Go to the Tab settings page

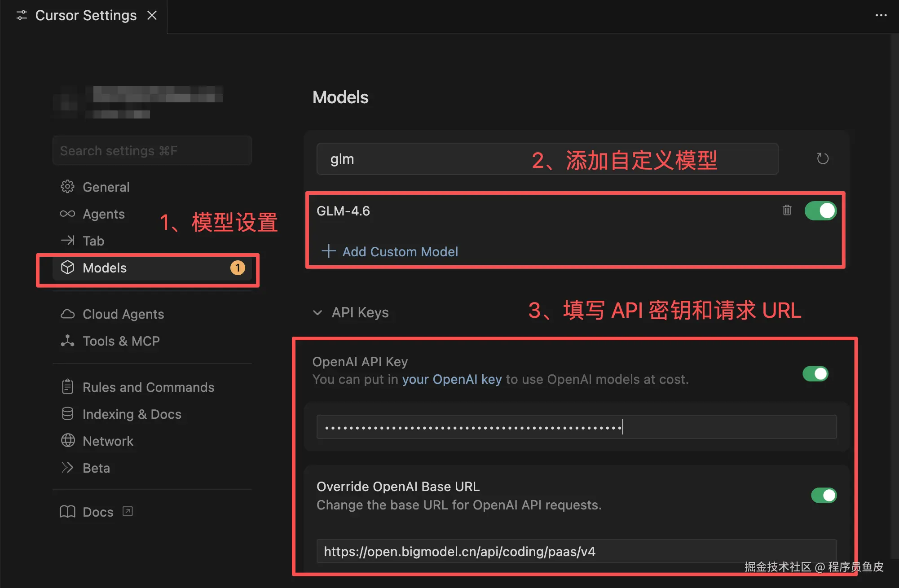[93, 241]
